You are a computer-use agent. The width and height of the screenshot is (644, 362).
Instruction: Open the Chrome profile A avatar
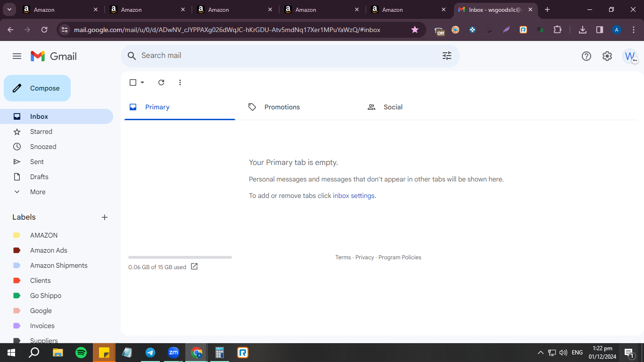(x=616, y=30)
